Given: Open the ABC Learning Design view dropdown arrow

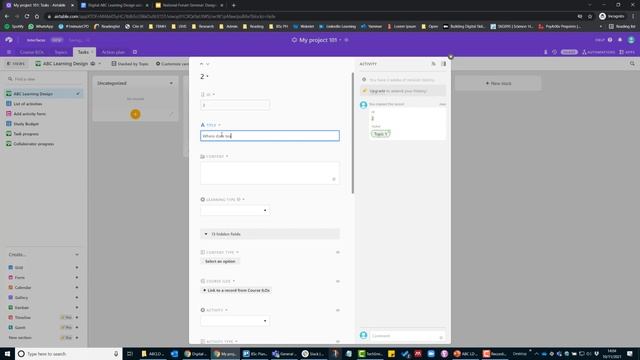Looking at the screenshot, I should [x=100, y=64].
